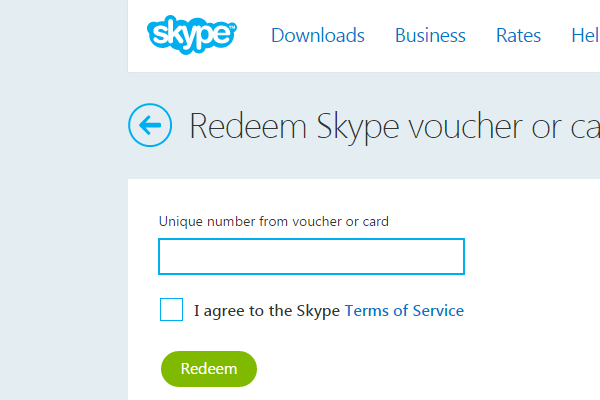
Task: Click the "TM" mark on the Skype logo
Action: (x=232, y=26)
